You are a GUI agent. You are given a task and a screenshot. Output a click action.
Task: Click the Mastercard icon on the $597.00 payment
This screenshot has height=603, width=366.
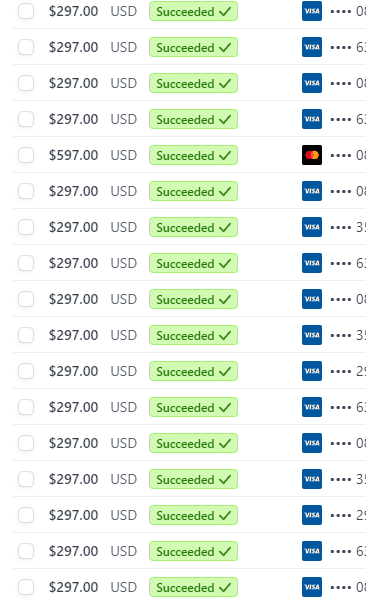[x=312, y=155]
